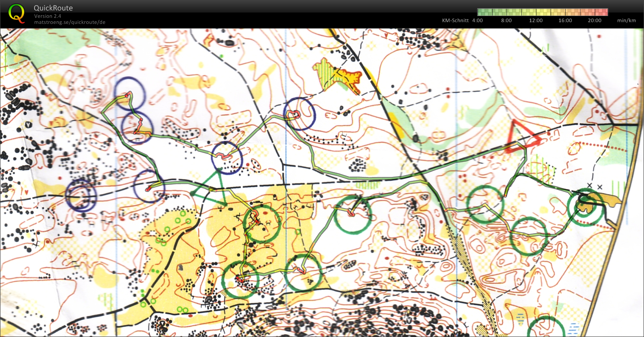Click the 8:00 label on the pace legend

coord(507,20)
